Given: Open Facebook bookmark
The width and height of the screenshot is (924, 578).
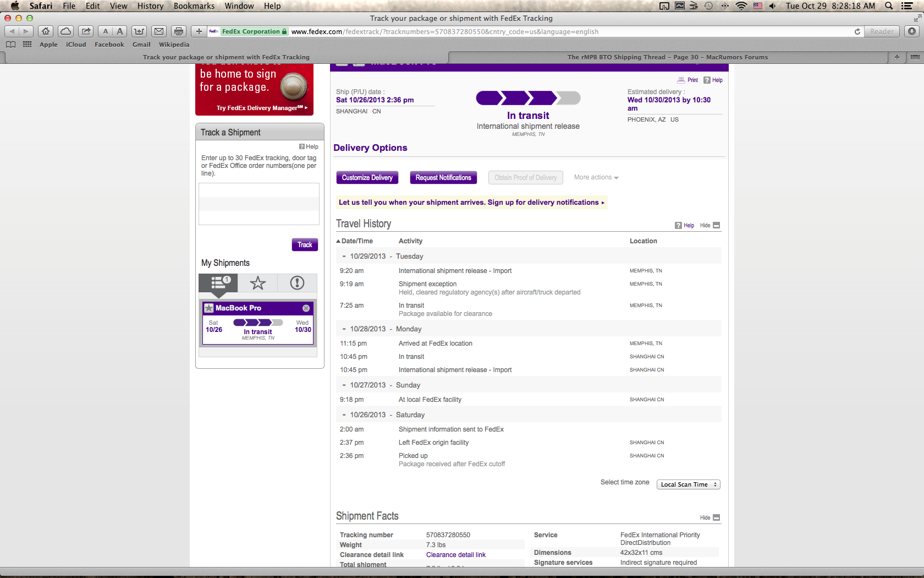Looking at the screenshot, I should [109, 45].
